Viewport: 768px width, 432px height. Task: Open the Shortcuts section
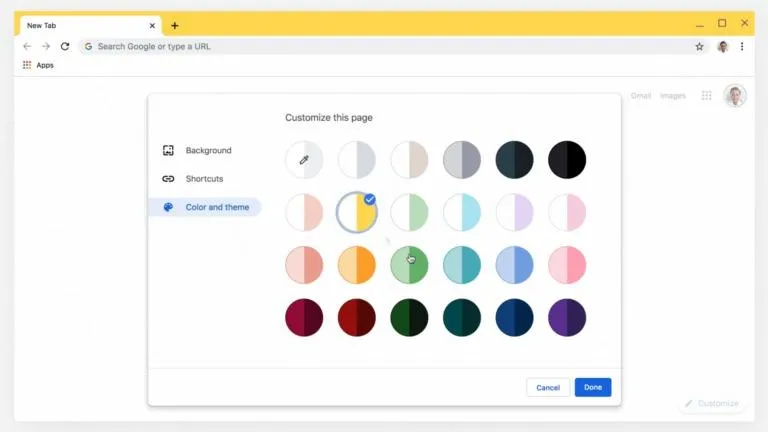[204, 179]
